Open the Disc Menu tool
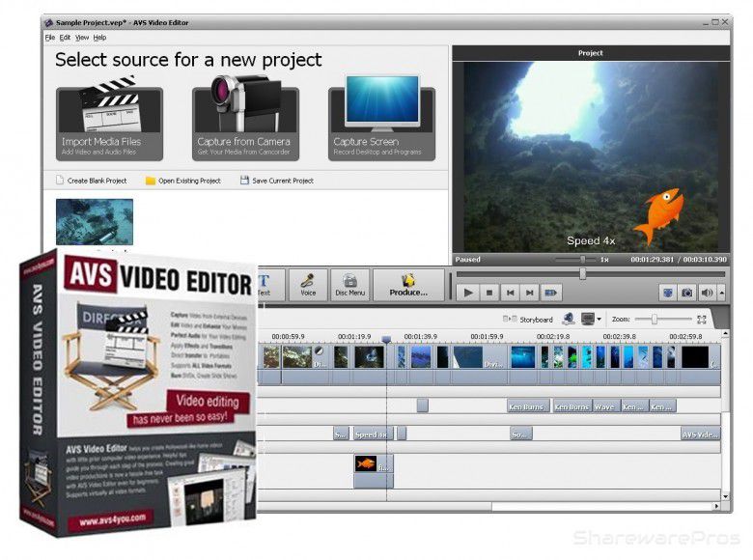 pos(350,285)
